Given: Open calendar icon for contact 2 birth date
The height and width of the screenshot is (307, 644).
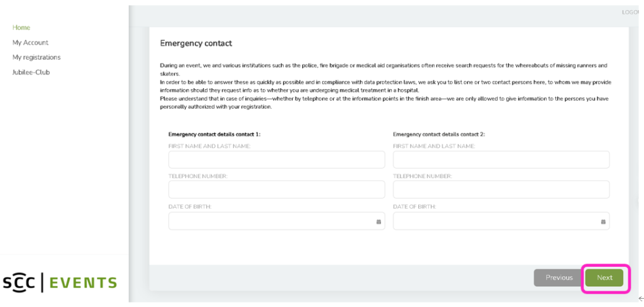Looking at the screenshot, I should point(603,221).
